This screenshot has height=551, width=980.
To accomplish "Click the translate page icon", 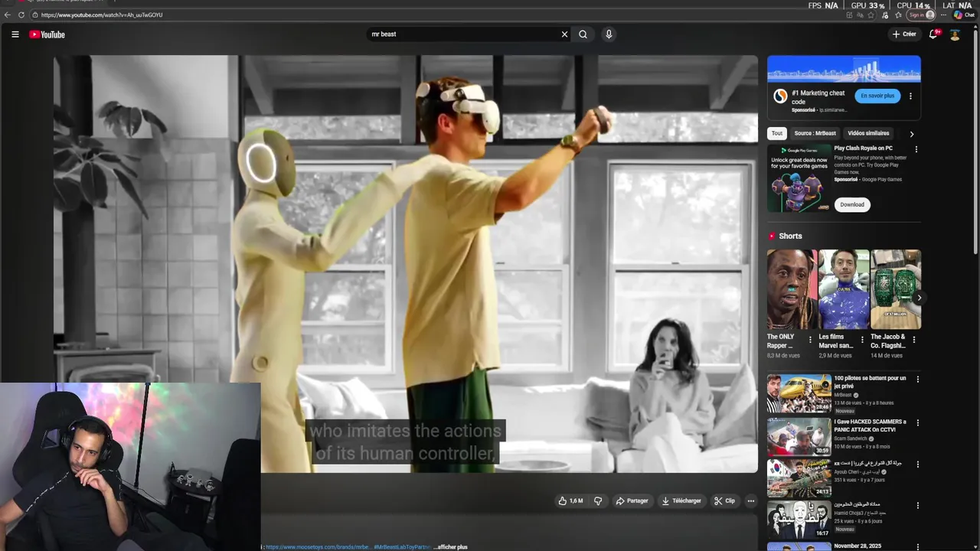I will [x=860, y=15].
